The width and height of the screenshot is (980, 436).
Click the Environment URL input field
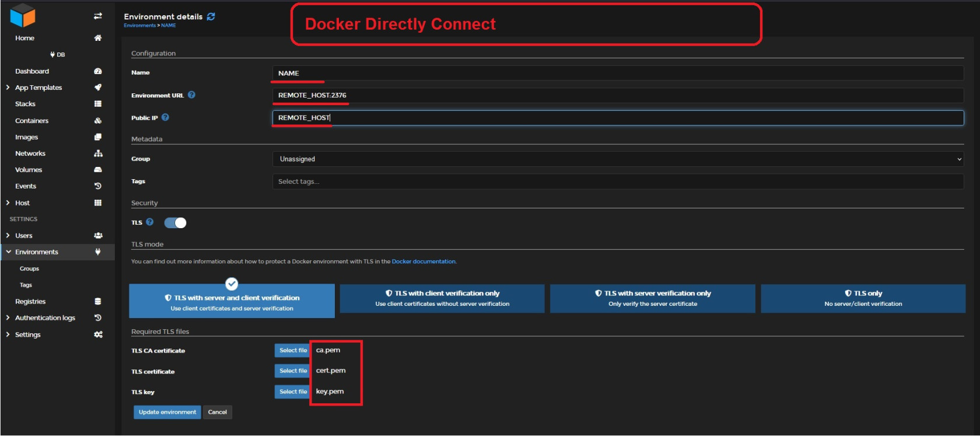[618, 95]
